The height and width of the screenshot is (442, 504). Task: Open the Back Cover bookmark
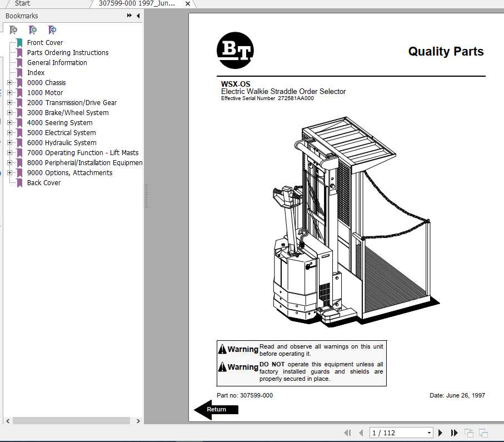click(44, 182)
